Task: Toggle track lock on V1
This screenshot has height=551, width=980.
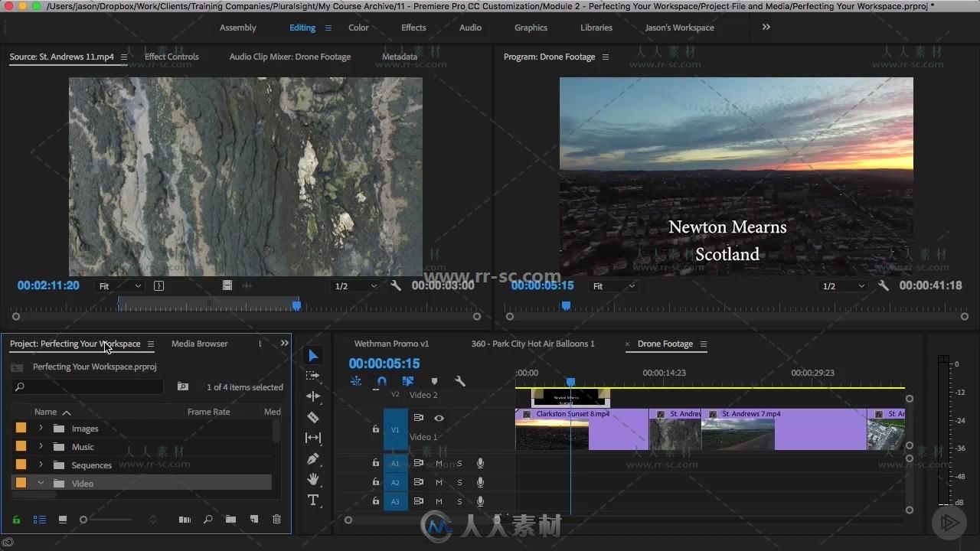Action: [376, 429]
